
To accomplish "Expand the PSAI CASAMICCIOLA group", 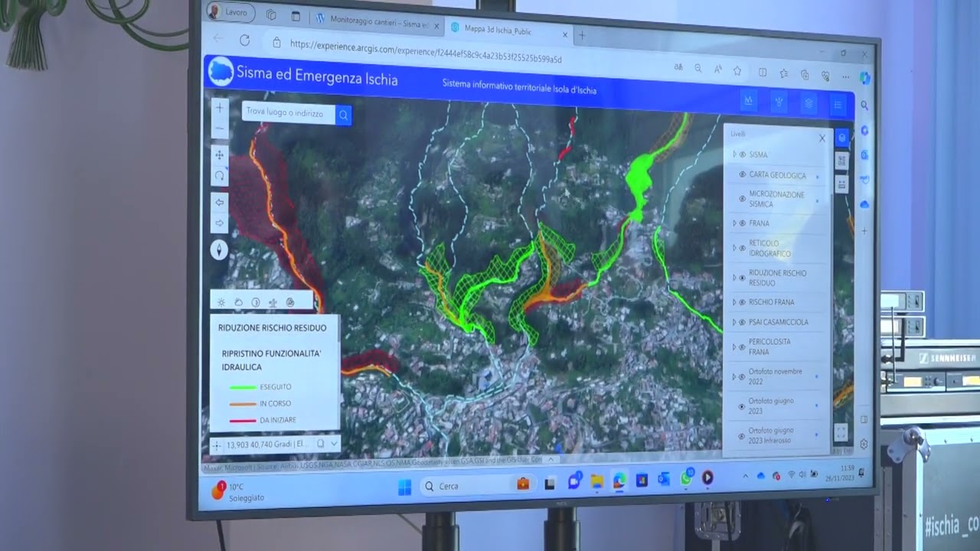I will [734, 322].
